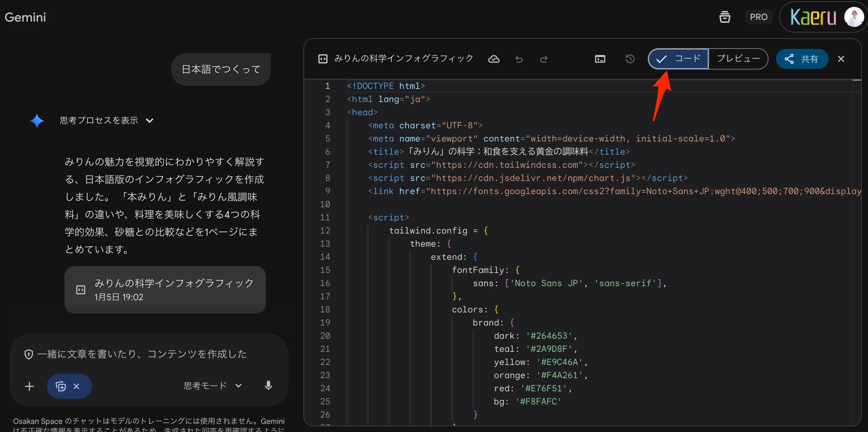
Task: Close the canvas panel
Action: pyautogui.click(x=841, y=59)
